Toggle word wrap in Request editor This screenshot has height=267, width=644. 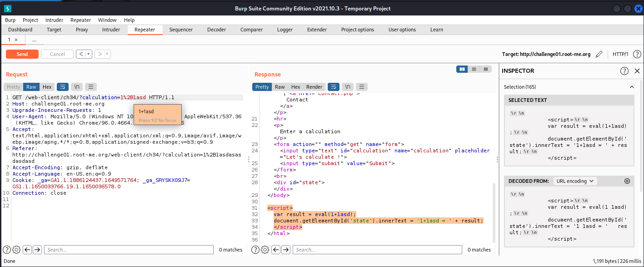coord(62,87)
